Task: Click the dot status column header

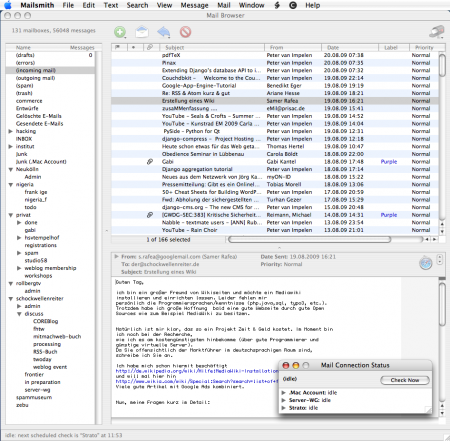Action: pos(133,47)
